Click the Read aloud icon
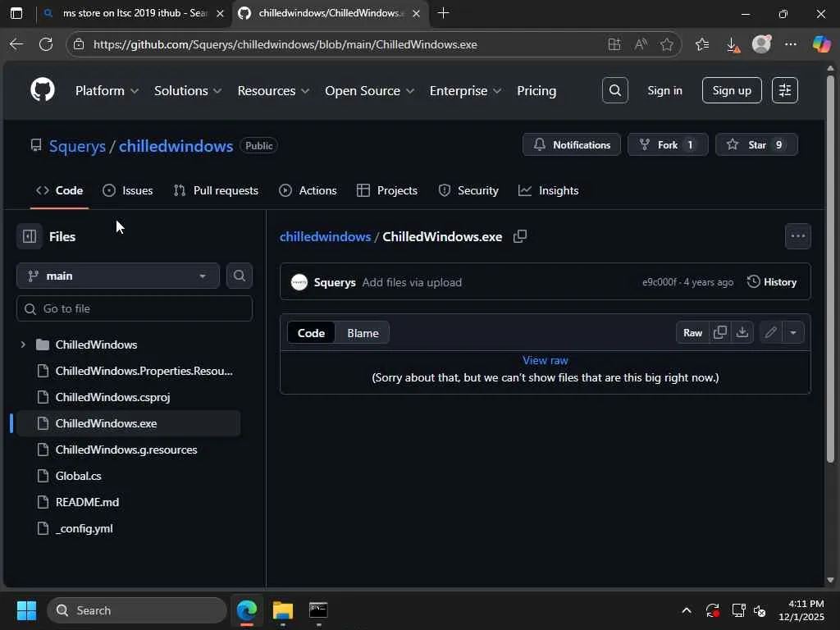The image size is (840, 630). click(x=641, y=44)
